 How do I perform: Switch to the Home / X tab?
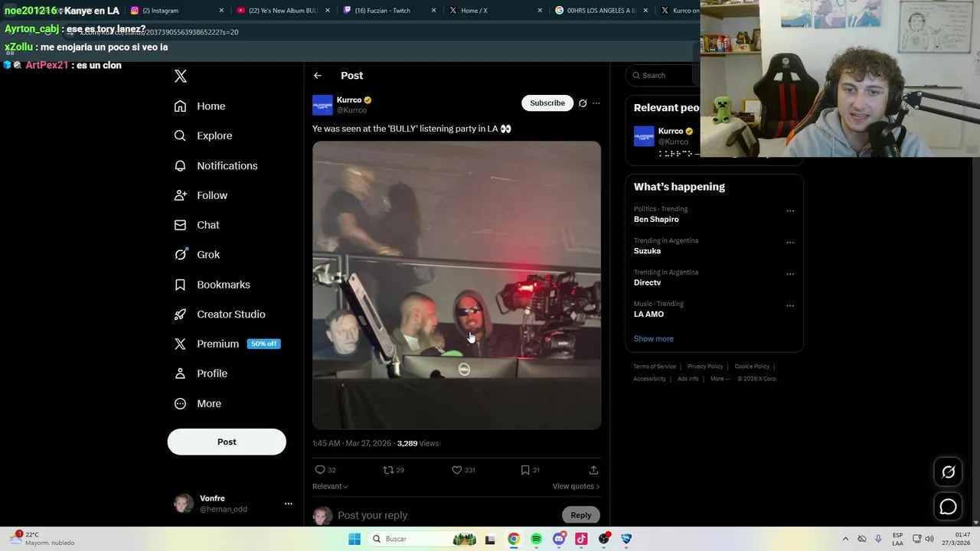point(494,11)
